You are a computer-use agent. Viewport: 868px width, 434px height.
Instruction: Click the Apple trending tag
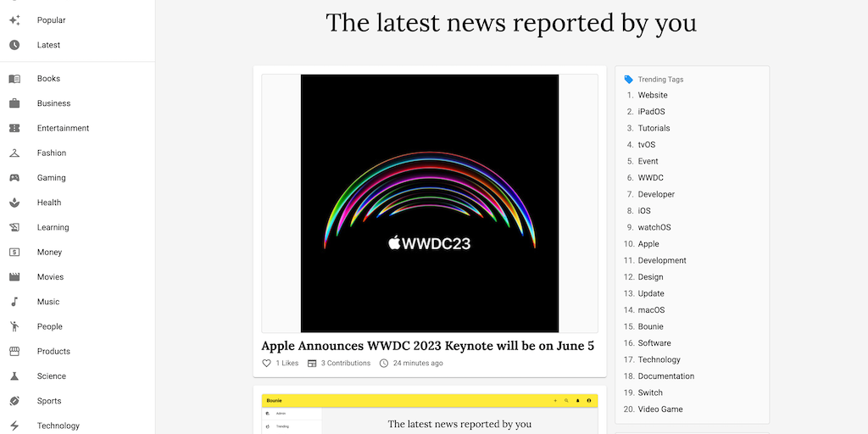(648, 243)
